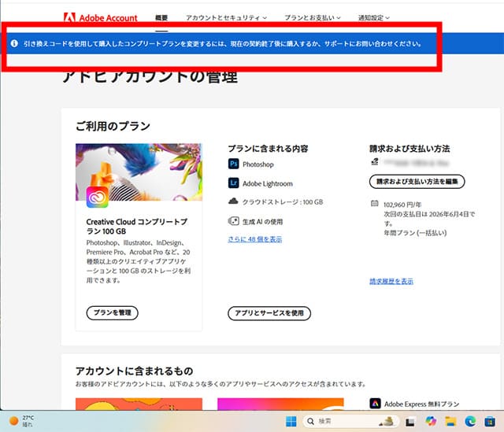Image resolution: width=504 pixels, height=432 pixels.
Task: Click the 年間プラン (一括払い) text
Action: pyautogui.click(x=415, y=233)
